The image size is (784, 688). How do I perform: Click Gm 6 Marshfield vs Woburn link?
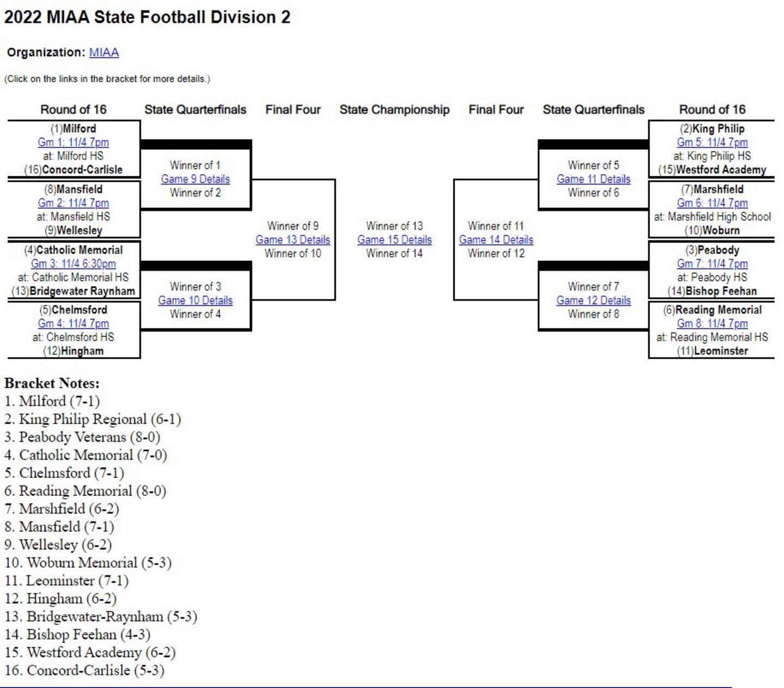pos(712,203)
